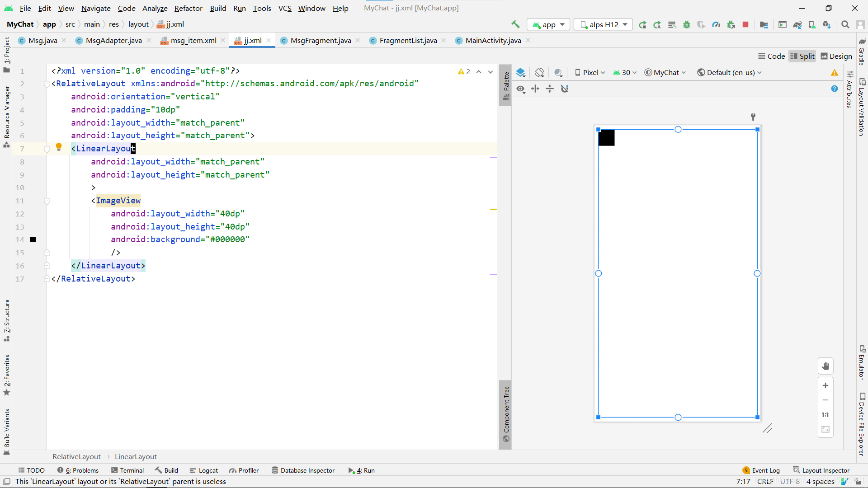Image resolution: width=868 pixels, height=488 pixels.
Task: Click the Apply Code Changes icon
Action: 672,24
